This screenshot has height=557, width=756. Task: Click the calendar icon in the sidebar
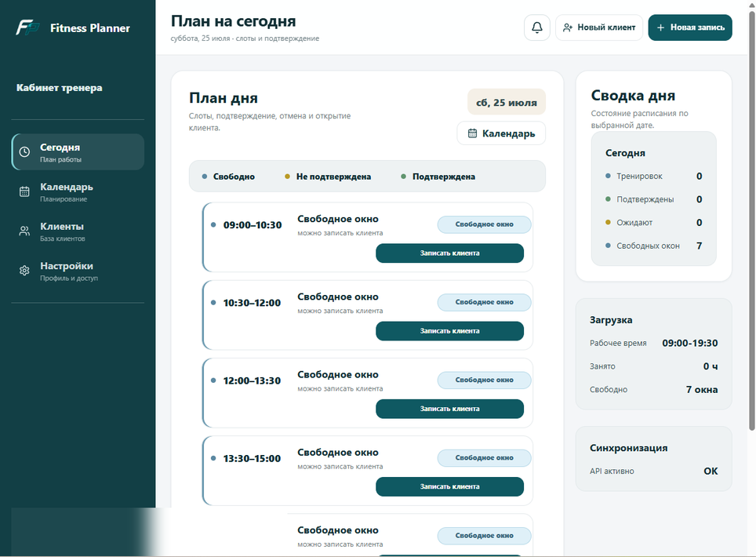(x=24, y=191)
